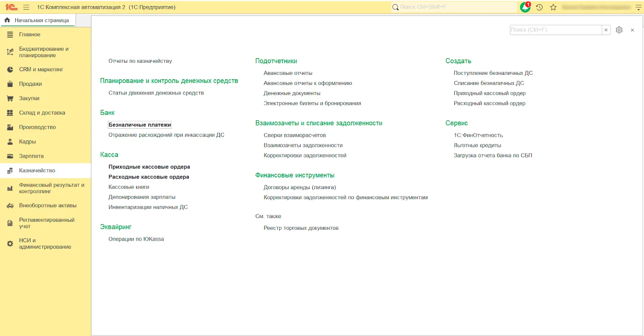Click the settings gear in the panel
This screenshot has width=644, height=336.
[x=619, y=30]
